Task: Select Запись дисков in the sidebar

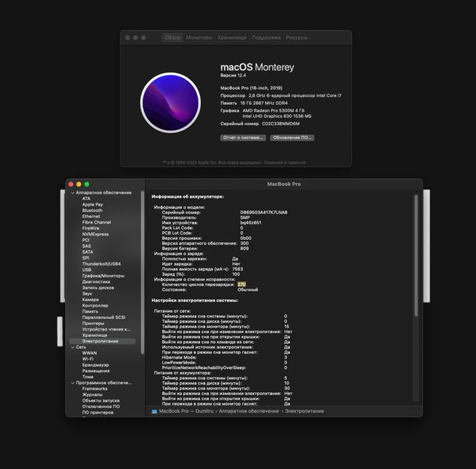Action: [x=98, y=288]
